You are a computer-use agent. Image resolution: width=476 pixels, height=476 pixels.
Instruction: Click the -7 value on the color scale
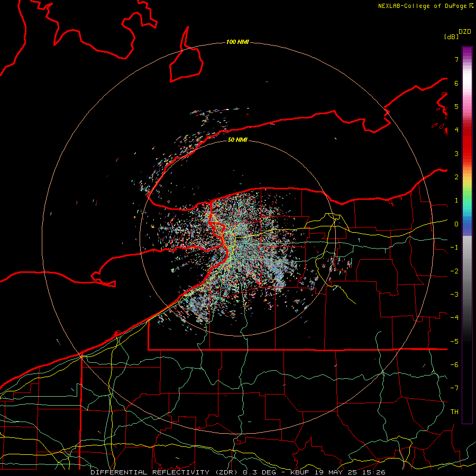click(454, 388)
